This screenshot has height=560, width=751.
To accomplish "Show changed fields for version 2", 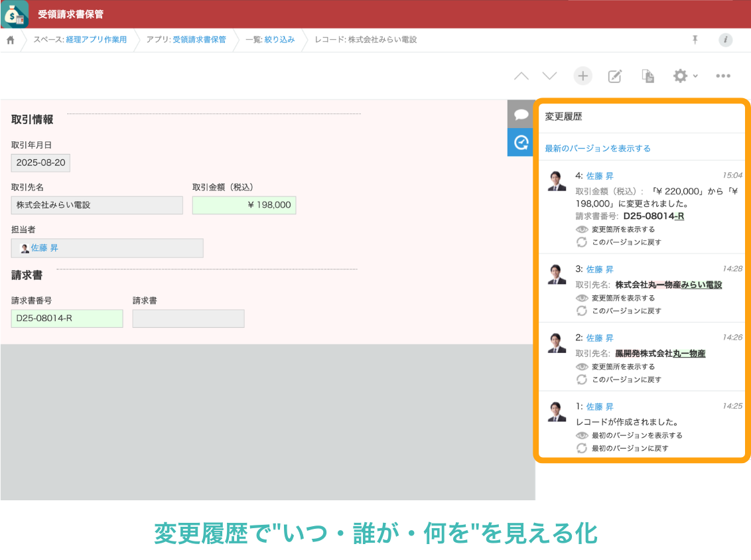I will point(616,366).
